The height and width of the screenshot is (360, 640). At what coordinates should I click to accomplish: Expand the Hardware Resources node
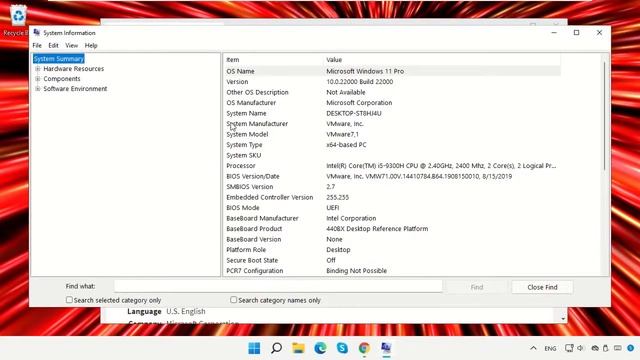point(38,69)
